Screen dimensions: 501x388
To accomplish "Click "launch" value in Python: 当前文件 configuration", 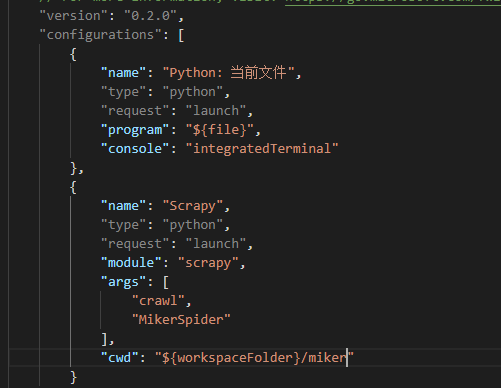I will click(216, 111).
